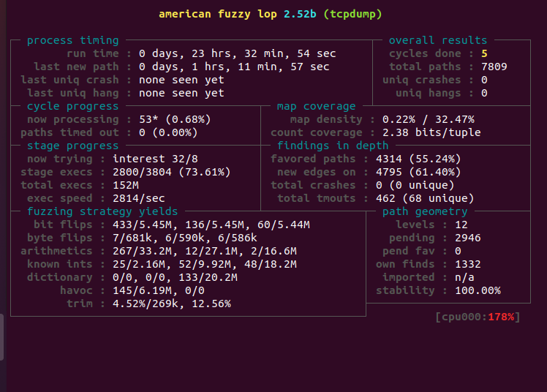Click the 'map density' label
This screenshot has height=392, width=547.
point(326,120)
